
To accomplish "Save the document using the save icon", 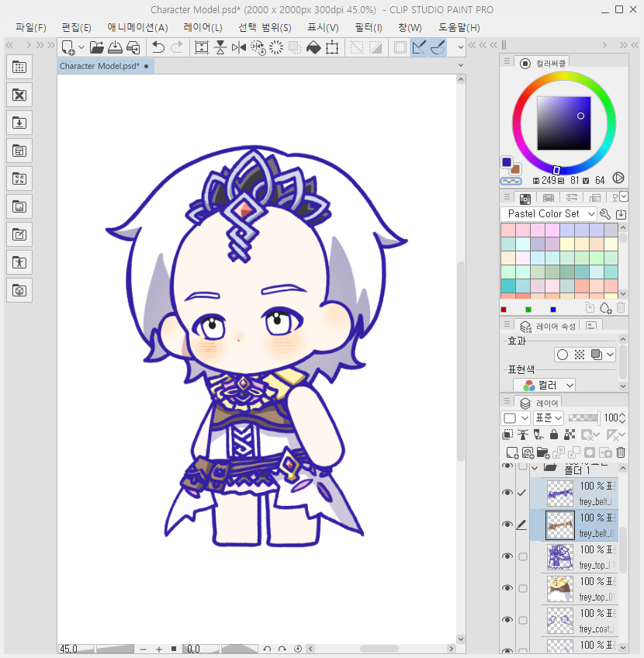I will (x=115, y=47).
